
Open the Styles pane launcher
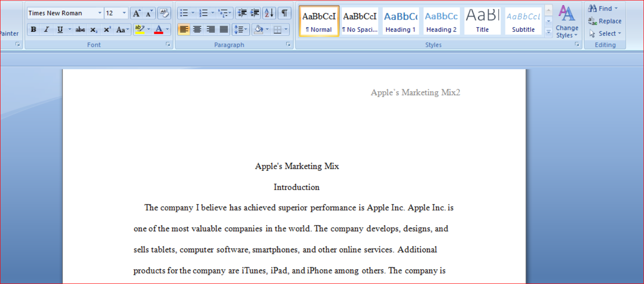577,44
